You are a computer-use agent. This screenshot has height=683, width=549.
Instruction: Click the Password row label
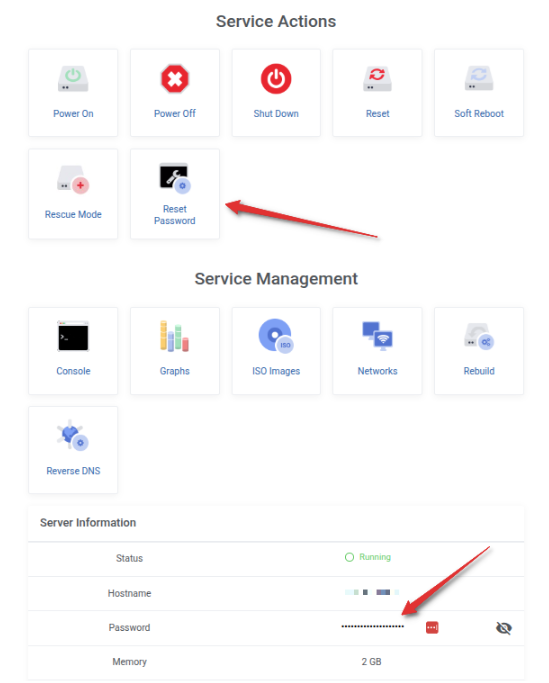pyautogui.click(x=129, y=628)
